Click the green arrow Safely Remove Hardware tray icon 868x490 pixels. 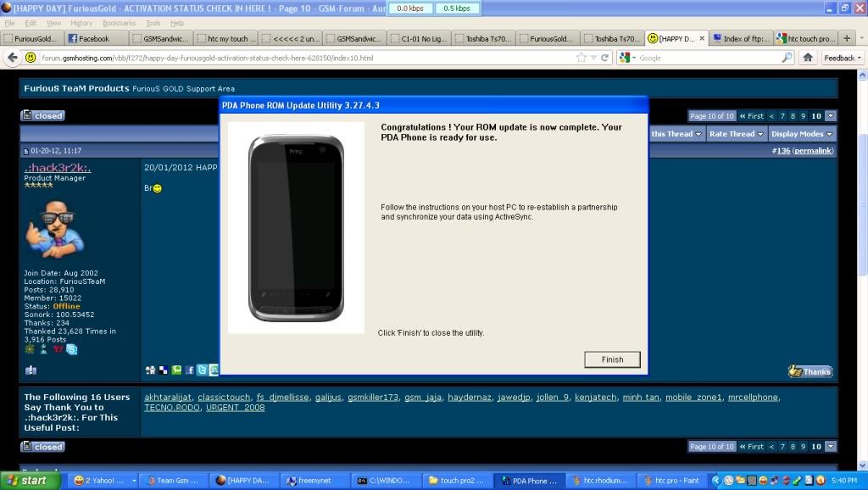797,481
